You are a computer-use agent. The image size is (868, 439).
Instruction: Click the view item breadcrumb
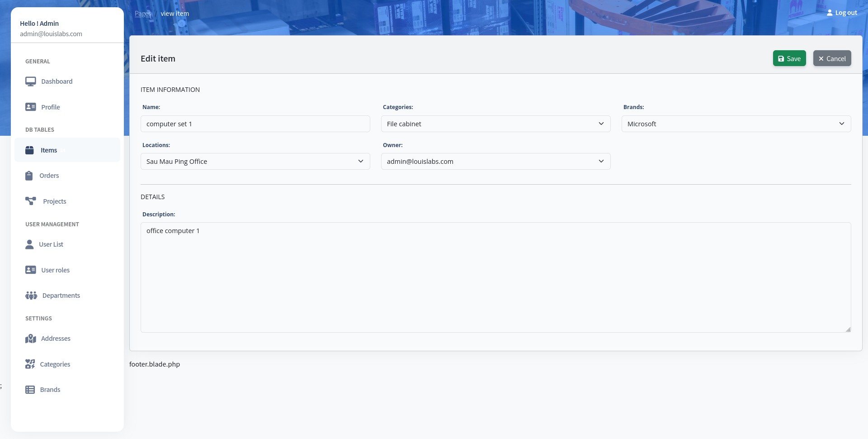(x=175, y=14)
